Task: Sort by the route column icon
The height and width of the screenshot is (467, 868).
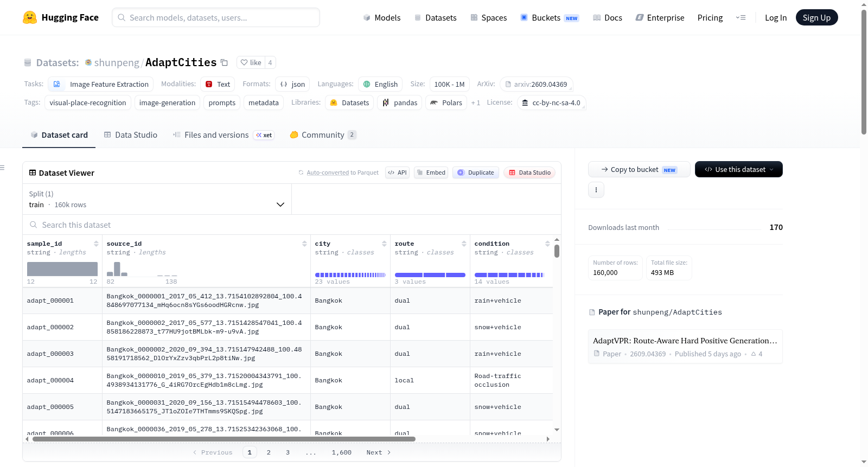Action: point(464,244)
